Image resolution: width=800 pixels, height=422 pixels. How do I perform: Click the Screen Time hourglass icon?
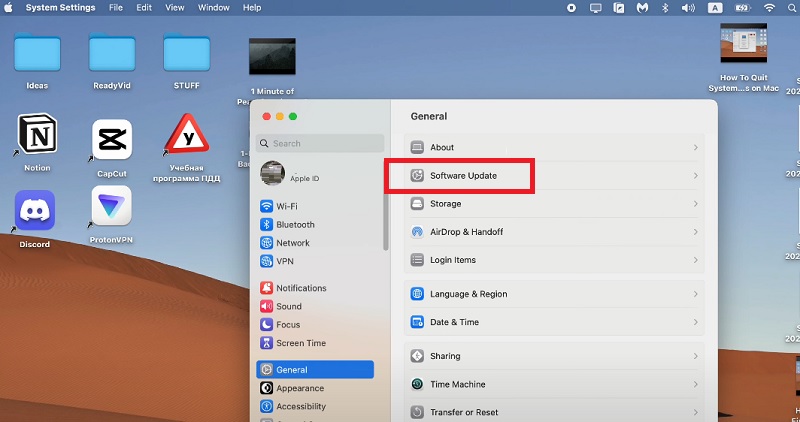click(x=266, y=343)
